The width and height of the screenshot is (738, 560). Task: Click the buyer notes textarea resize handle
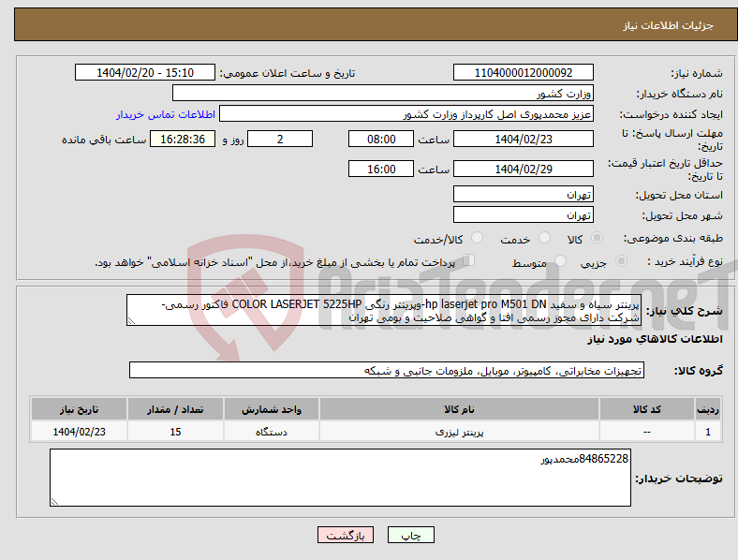(x=54, y=502)
